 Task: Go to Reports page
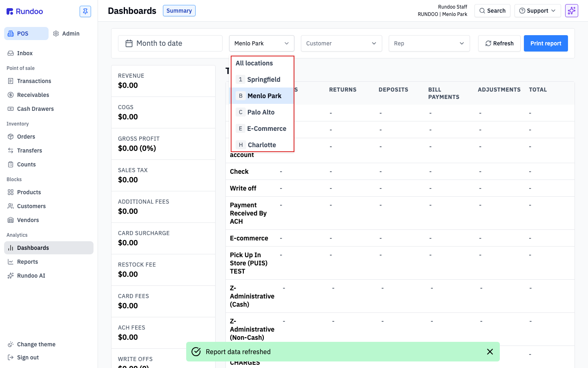point(49,262)
